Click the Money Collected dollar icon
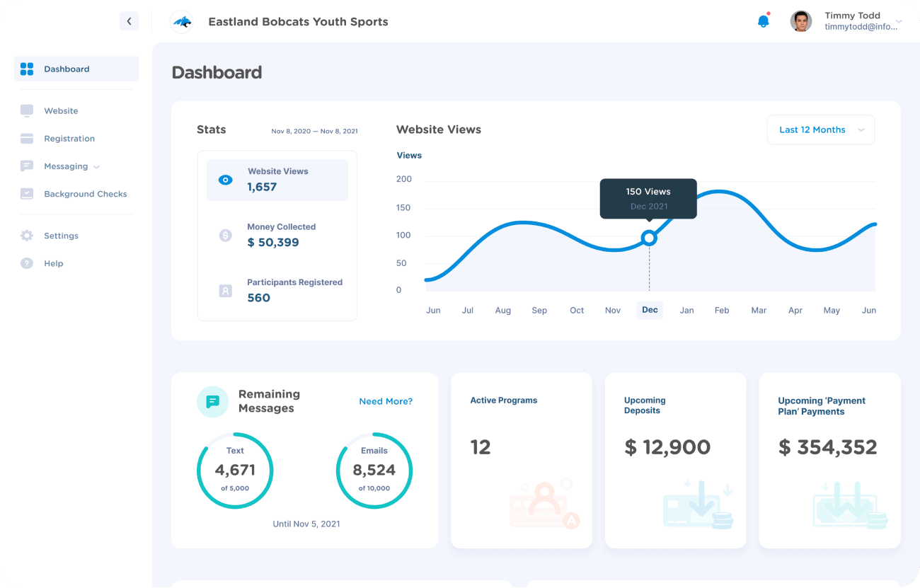The width and height of the screenshot is (920, 588). pos(225,235)
